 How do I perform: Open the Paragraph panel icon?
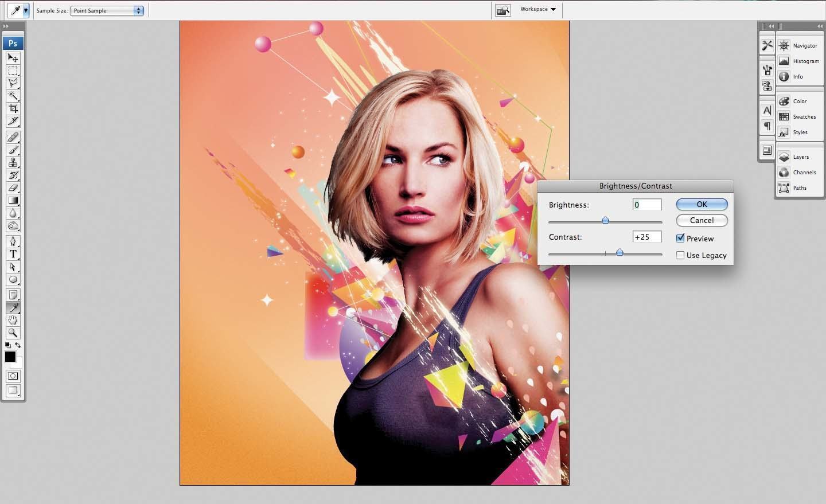point(767,126)
